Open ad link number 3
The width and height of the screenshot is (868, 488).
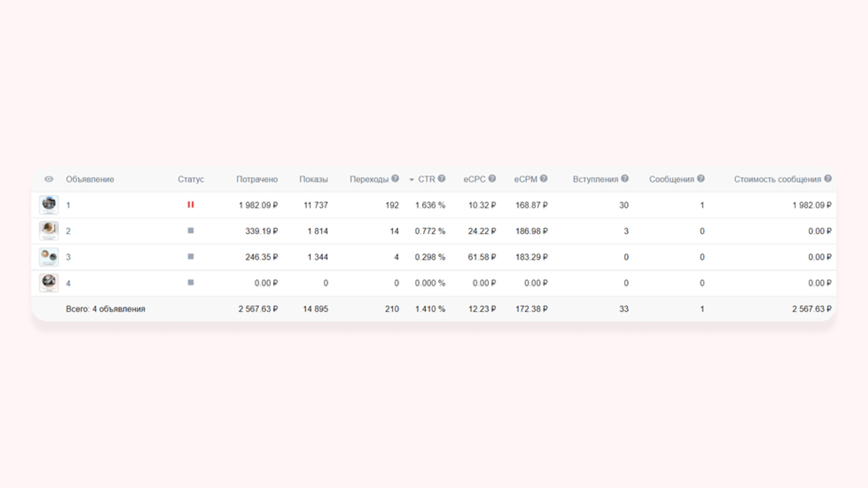tap(68, 257)
